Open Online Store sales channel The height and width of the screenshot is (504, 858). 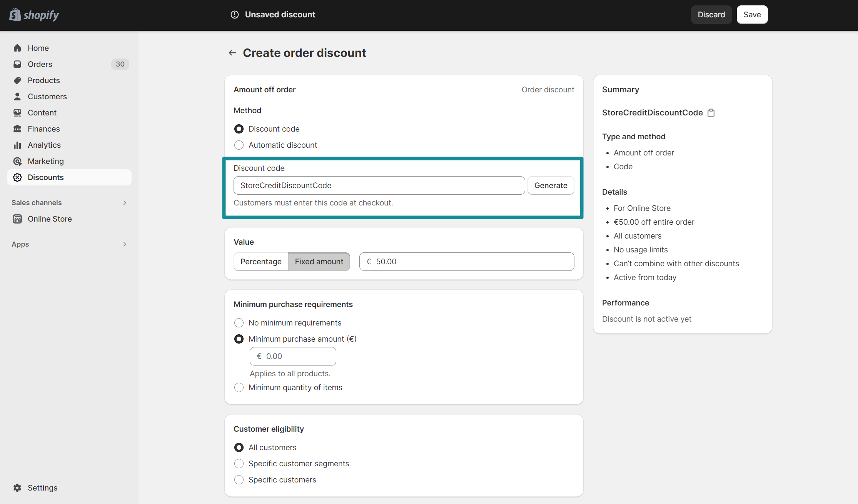[50, 219]
